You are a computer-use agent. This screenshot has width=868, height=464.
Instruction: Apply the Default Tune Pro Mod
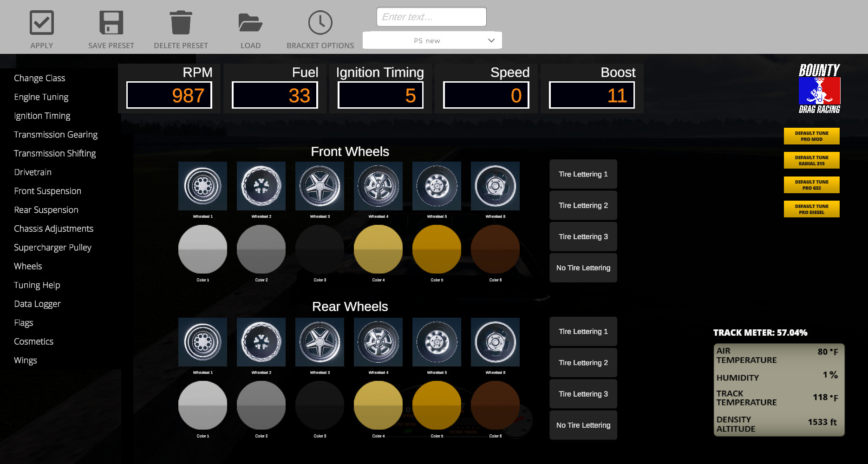click(x=811, y=136)
